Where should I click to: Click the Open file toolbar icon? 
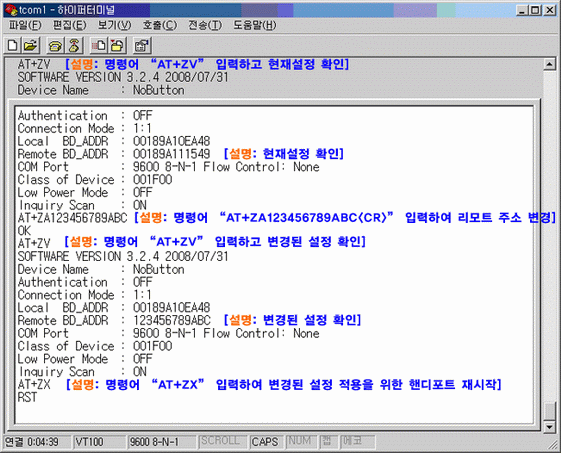coord(31,45)
